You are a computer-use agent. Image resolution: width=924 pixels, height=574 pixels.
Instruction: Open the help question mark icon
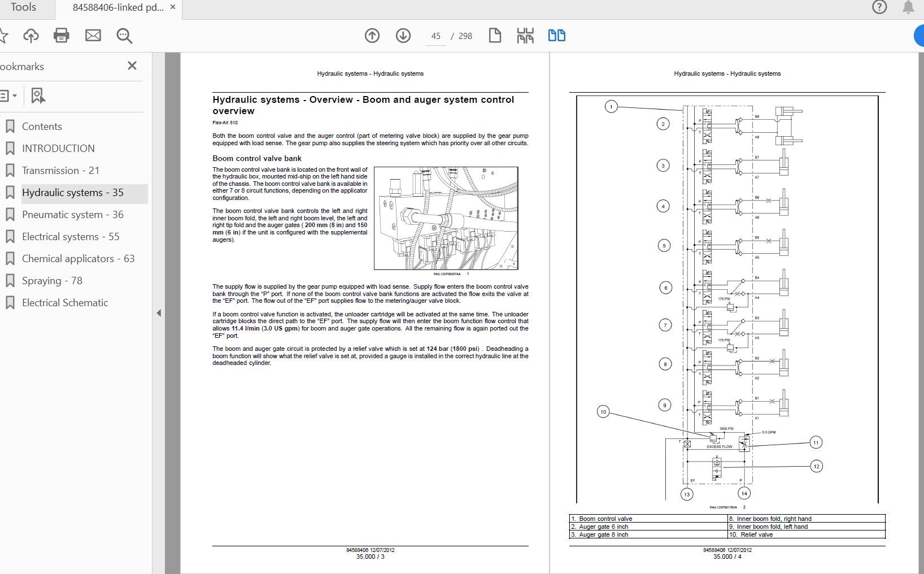click(879, 7)
